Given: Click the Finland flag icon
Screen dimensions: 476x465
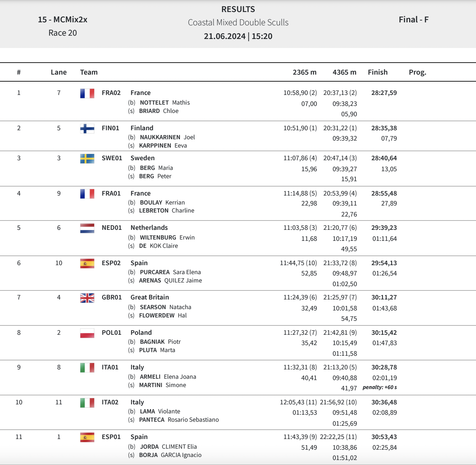Looking at the screenshot, I should click(87, 128).
